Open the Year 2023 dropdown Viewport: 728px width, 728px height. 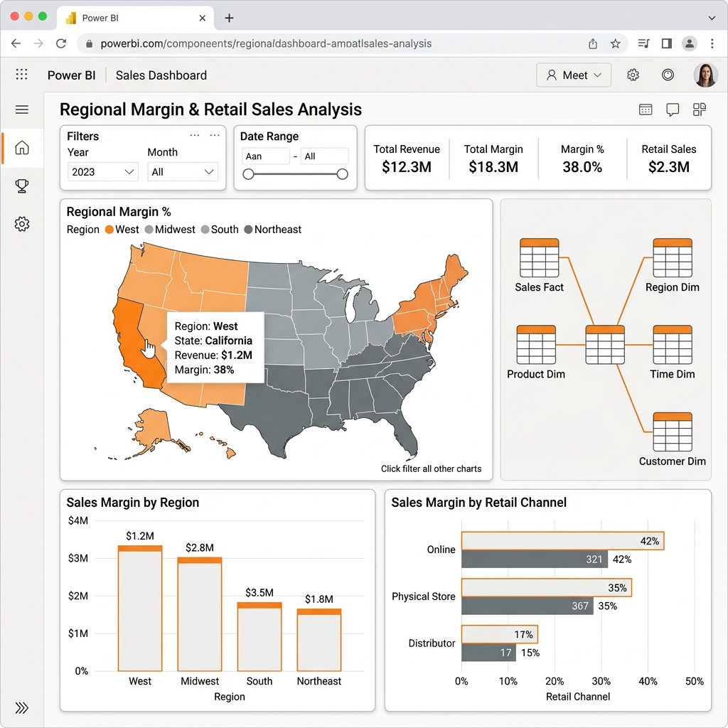pyautogui.click(x=102, y=172)
